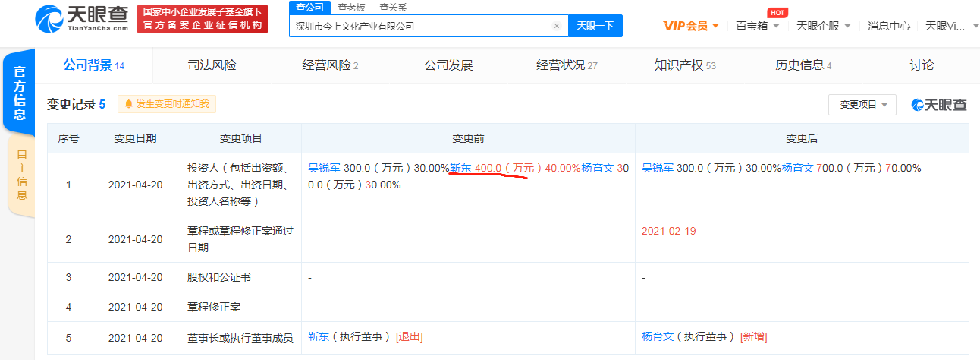Select the 公司发展 tab
Viewport: 980px width, 360px height.
click(x=448, y=65)
